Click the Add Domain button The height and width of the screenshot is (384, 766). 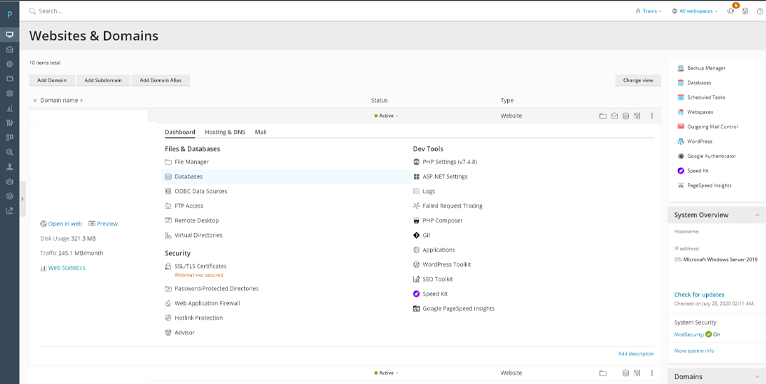52,80
